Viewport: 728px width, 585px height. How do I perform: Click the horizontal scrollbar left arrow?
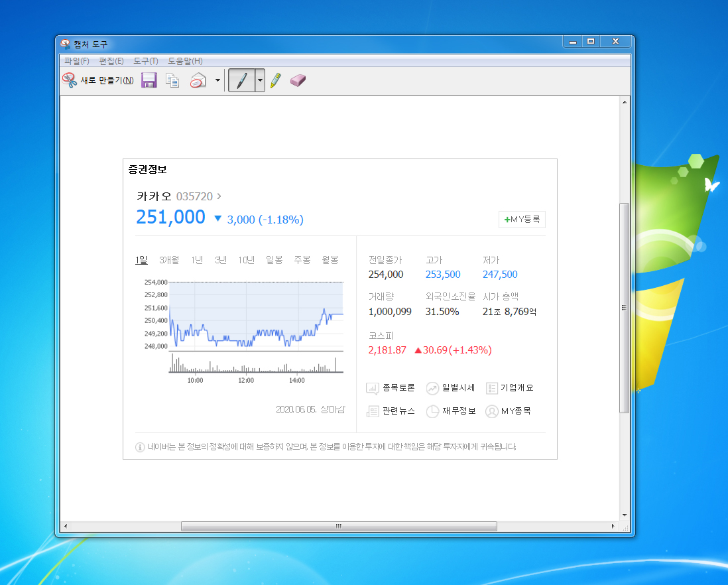pos(66,526)
